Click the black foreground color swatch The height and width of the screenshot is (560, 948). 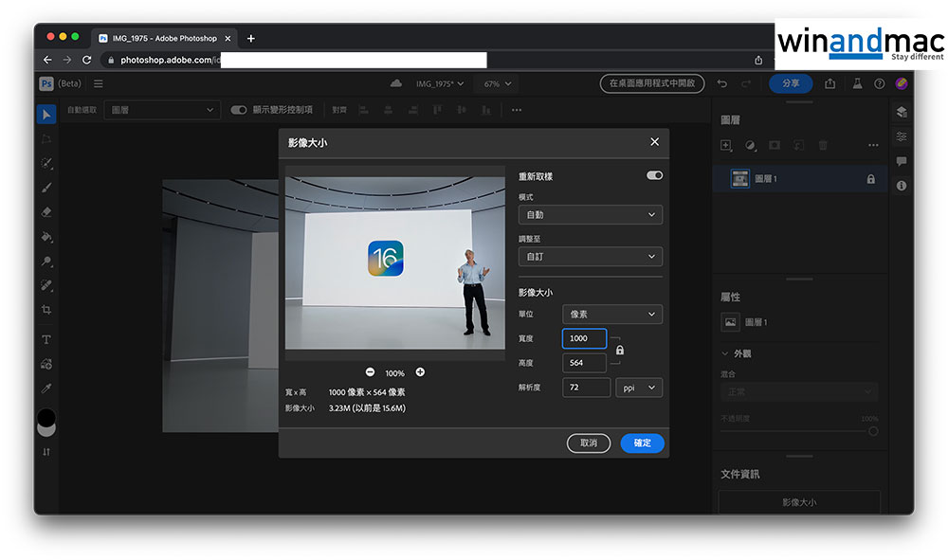(x=46, y=416)
